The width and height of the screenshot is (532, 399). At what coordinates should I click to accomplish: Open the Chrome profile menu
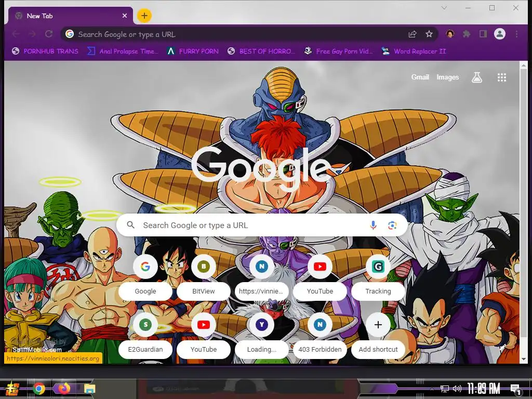500,34
